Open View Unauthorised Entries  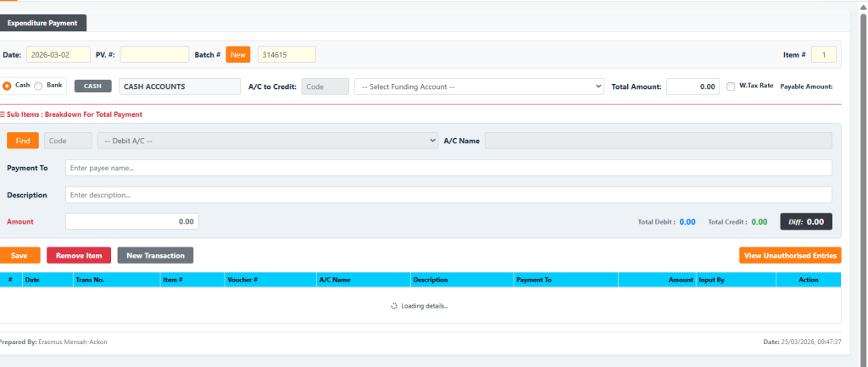point(790,255)
